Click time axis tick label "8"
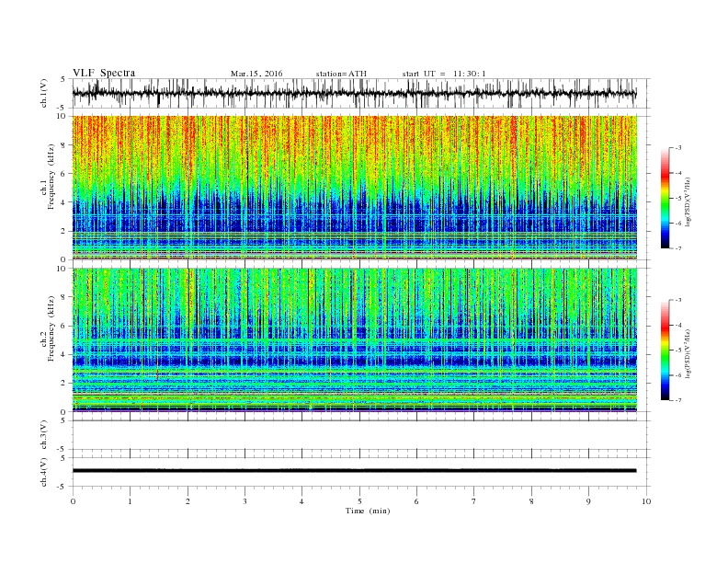 coord(531,501)
